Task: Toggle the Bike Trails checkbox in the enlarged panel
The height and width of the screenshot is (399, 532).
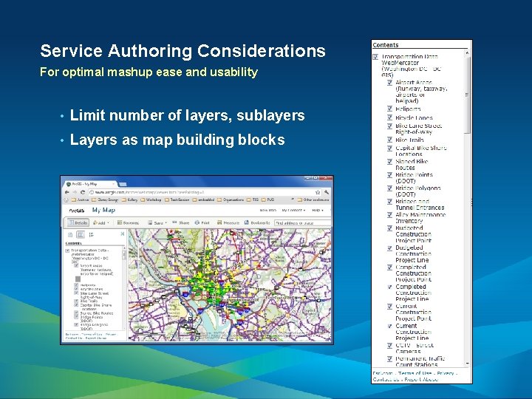Action: (x=390, y=140)
